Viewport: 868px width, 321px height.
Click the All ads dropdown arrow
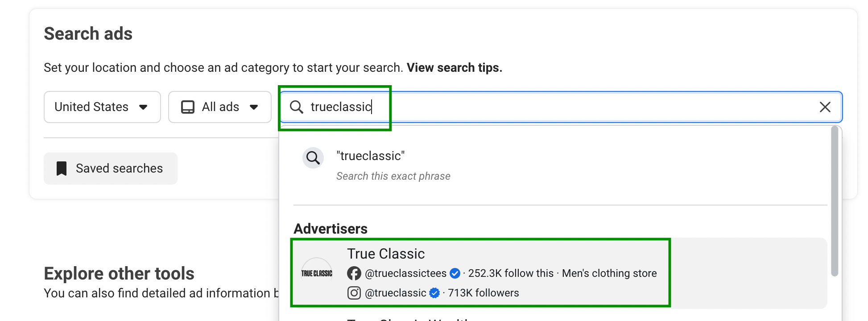point(254,107)
